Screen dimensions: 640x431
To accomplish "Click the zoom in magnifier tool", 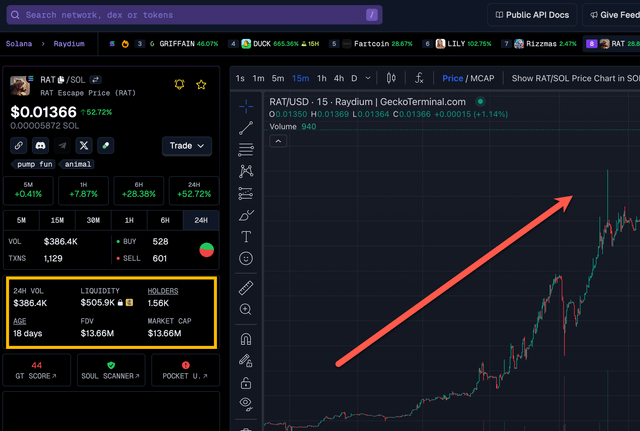I will point(246,310).
